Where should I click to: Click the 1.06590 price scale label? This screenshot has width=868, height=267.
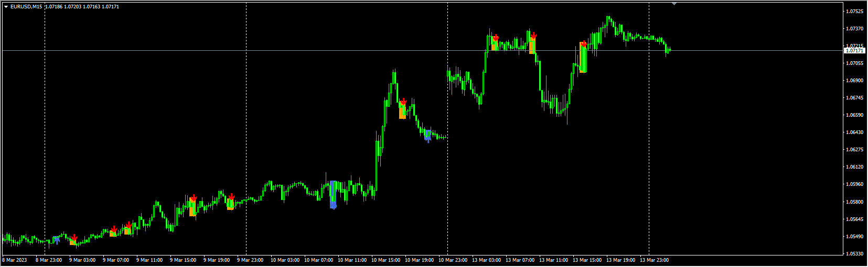tap(854, 115)
